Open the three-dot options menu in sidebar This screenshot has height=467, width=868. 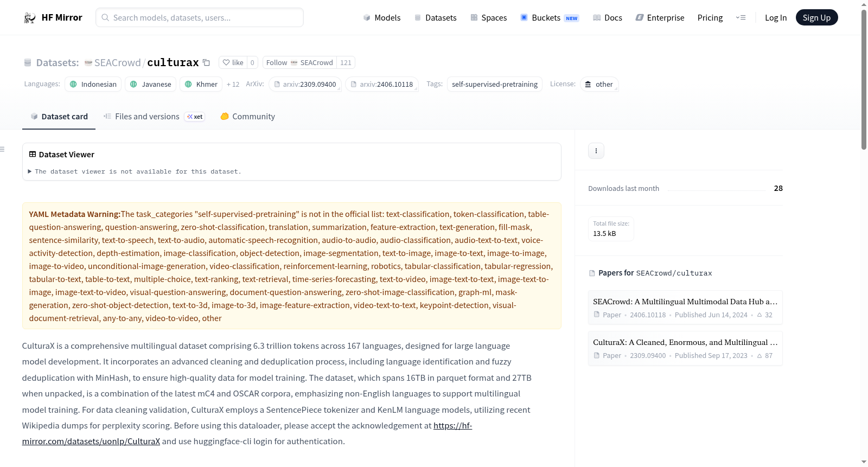coord(596,151)
